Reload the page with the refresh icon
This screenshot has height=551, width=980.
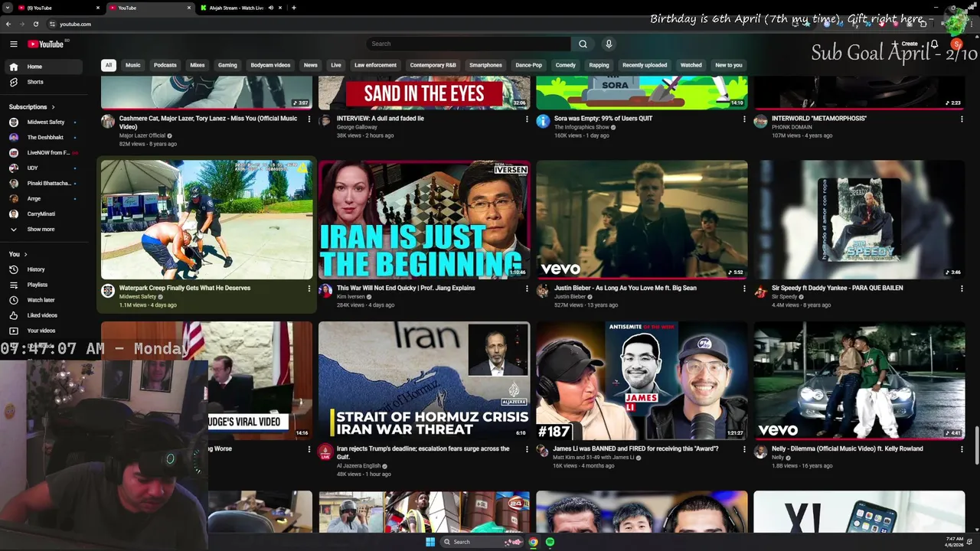point(36,24)
